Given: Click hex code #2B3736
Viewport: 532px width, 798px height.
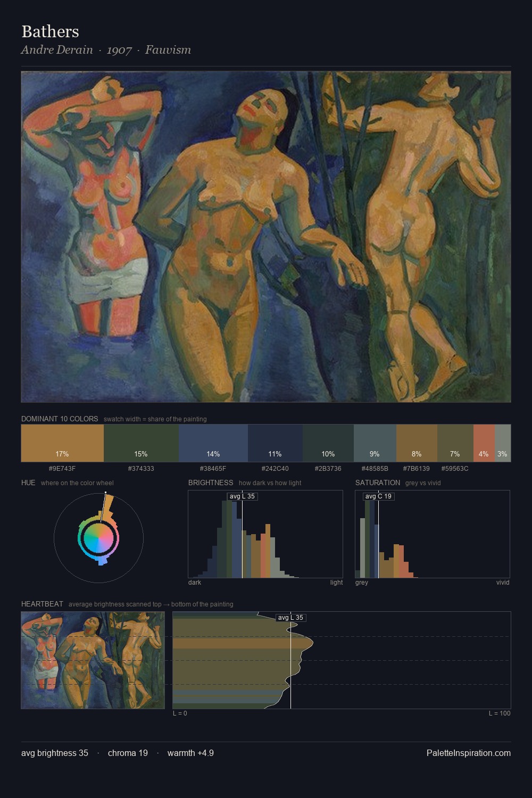Looking at the screenshot, I should (x=328, y=469).
